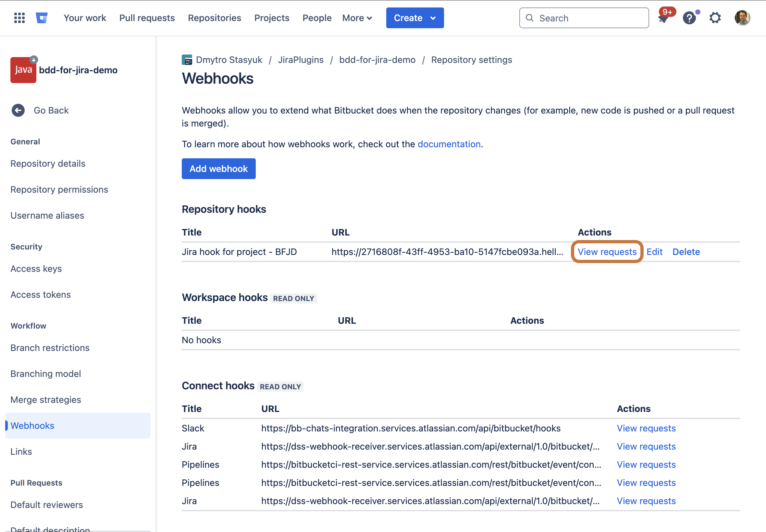Click the Add webhook button
The image size is (766, 532).
click(219, 169)
